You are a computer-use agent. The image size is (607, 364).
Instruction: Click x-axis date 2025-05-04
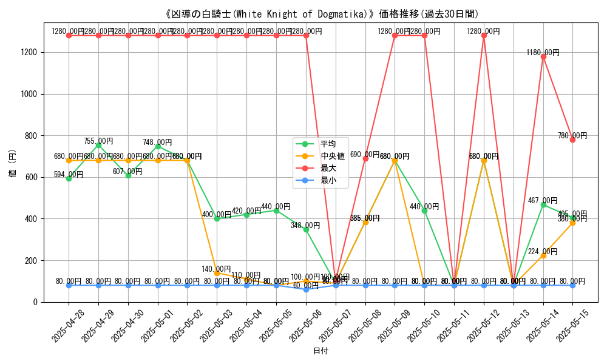pos(246,326)
